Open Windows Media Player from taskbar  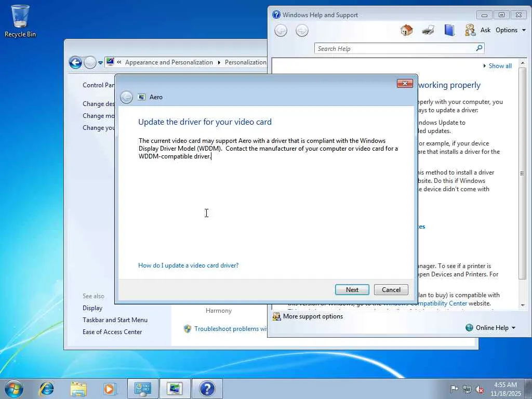pos(110,389)
